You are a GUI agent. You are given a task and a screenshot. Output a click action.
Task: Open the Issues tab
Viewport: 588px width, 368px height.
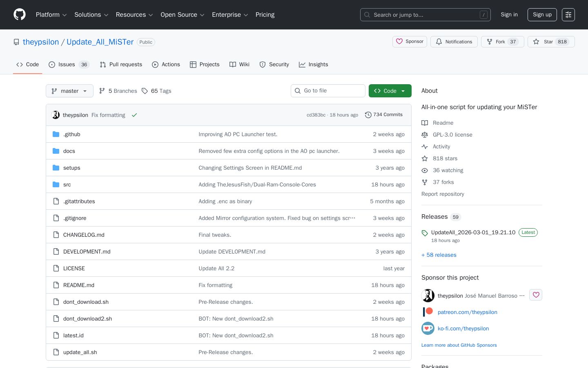point(69,65)
